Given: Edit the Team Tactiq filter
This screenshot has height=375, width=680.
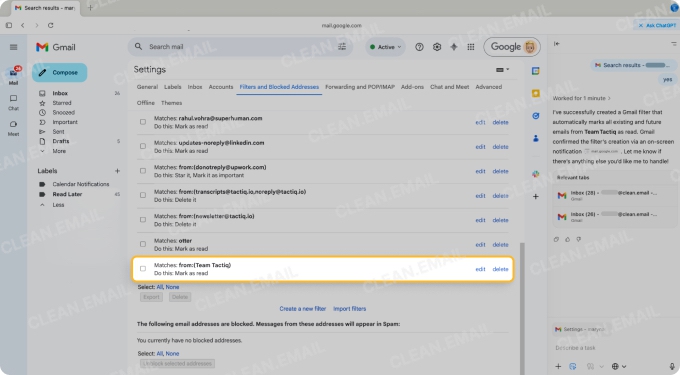Looking at the screenshot, I should [x=480, y=269].
